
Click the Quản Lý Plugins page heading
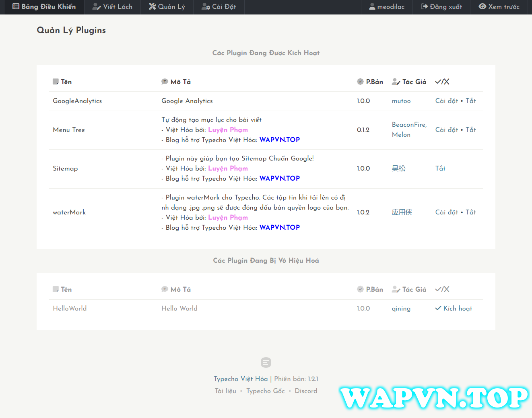coord(71,30)
